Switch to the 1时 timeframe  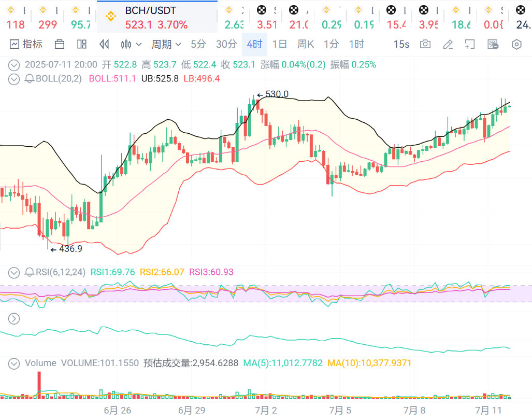(356, 44)
